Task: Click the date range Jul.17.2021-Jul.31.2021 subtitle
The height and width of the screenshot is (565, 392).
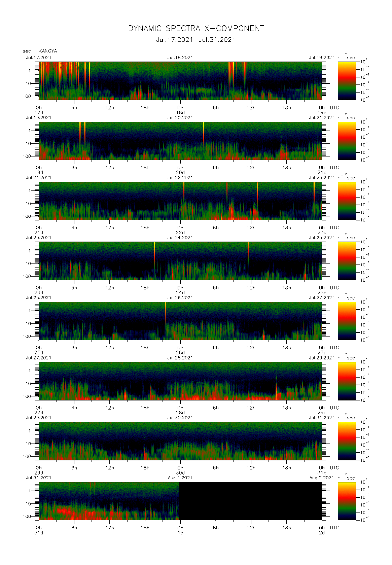Action: [196, 40]
